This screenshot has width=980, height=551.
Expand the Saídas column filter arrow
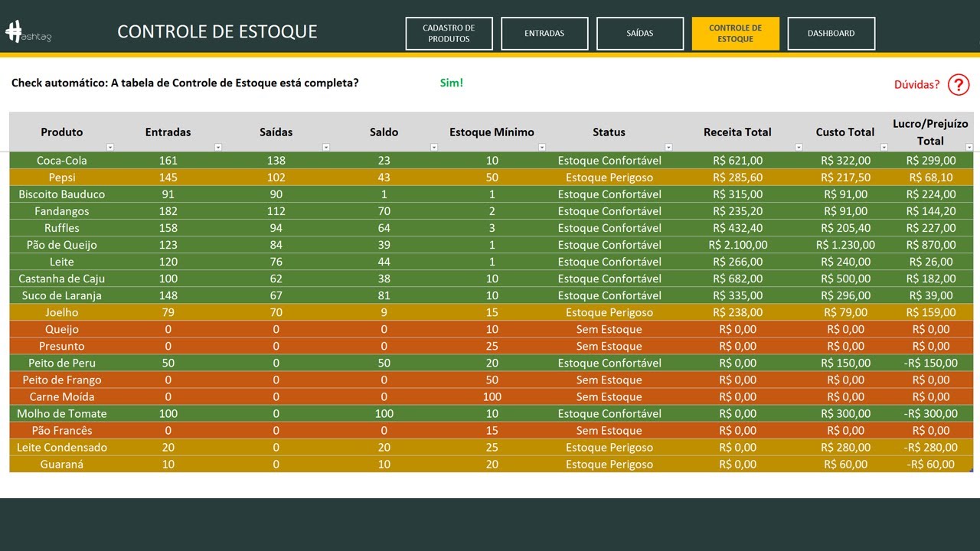pos(326,147)
